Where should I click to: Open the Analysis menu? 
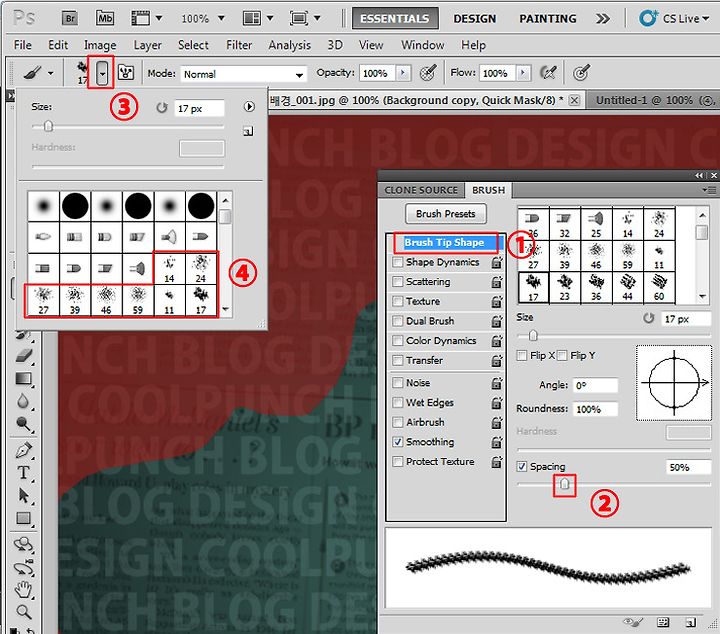click(x=289, y=45)
